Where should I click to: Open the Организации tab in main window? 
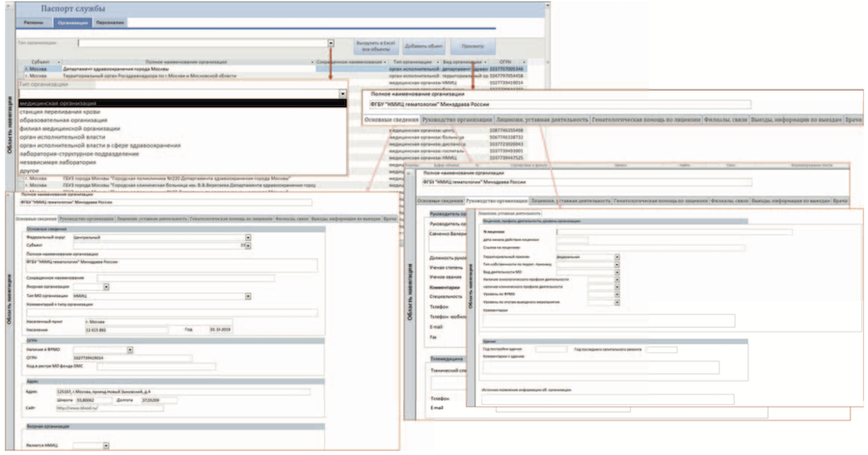72,23
